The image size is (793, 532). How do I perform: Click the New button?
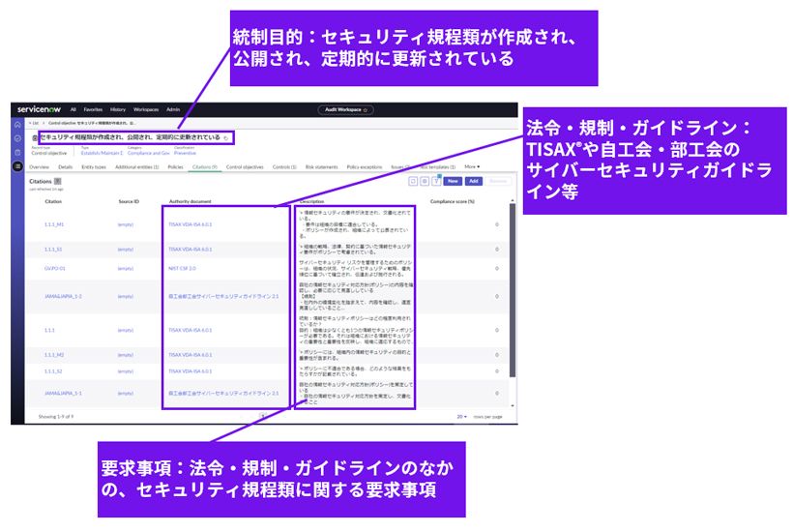[452, 181]
